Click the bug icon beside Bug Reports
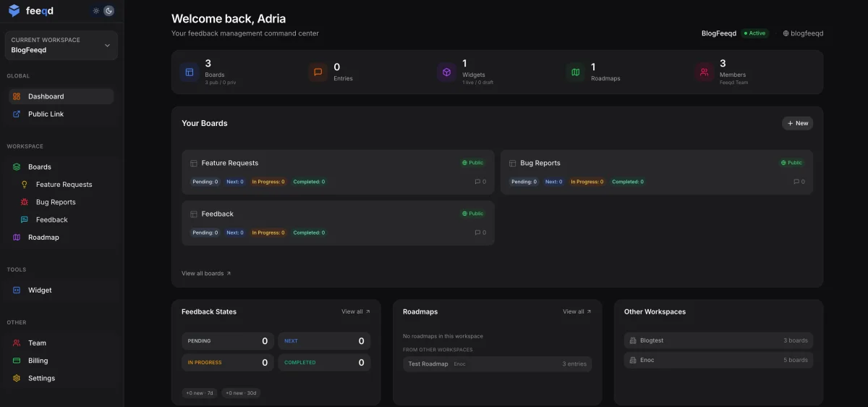The height and width of the screenshot is (407, 868). coord(25,202)
